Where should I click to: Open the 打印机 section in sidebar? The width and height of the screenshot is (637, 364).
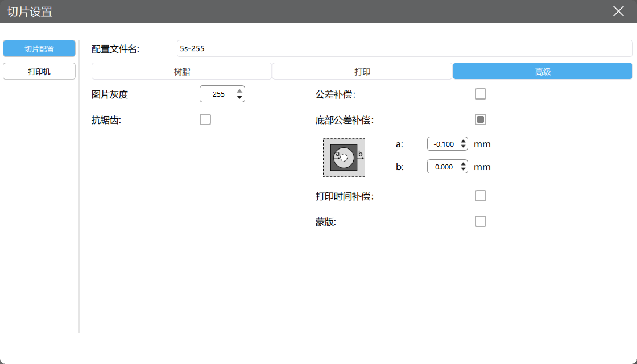point(39,72)
